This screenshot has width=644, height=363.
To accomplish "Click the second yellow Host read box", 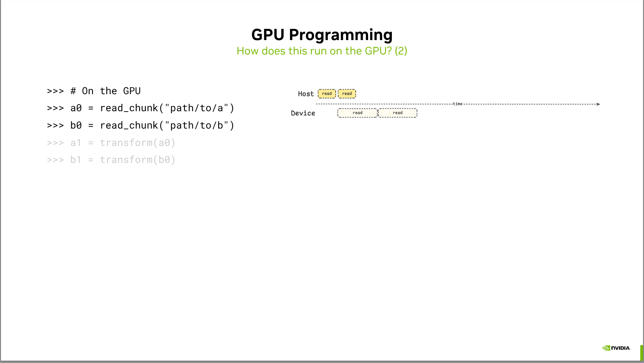I will coord(347,94).
